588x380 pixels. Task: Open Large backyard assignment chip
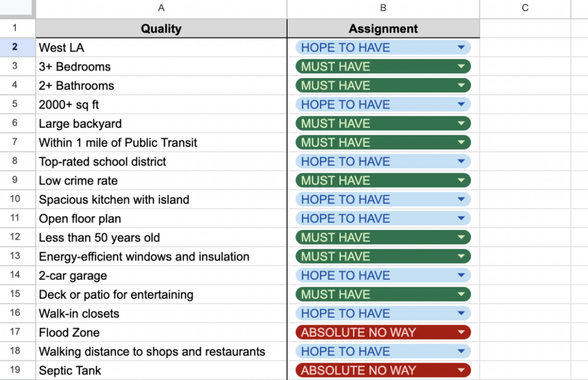click(x=383, y=124)
